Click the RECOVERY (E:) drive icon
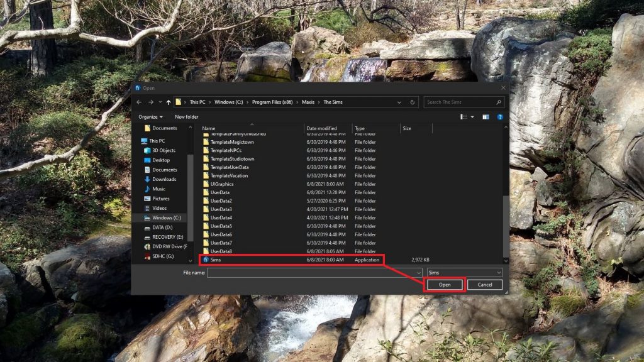Viewport: 644px width, 362px height. [x=147, y=237]
